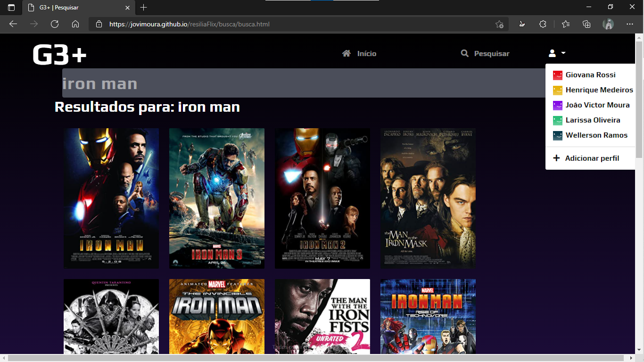Click the house icon beside Início
The image size is (644, 362).
click(347, 53)
